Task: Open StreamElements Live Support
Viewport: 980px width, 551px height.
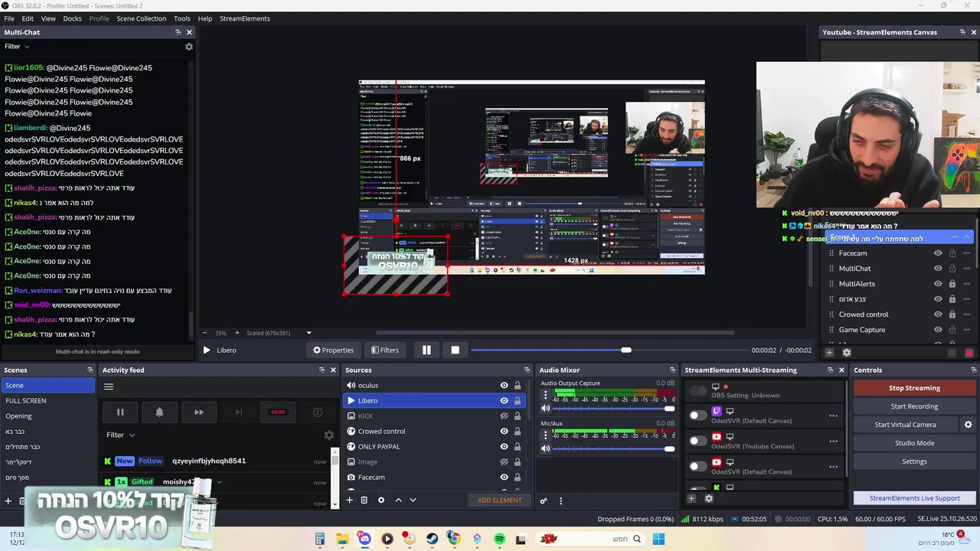Action: [x=914, y=498]
